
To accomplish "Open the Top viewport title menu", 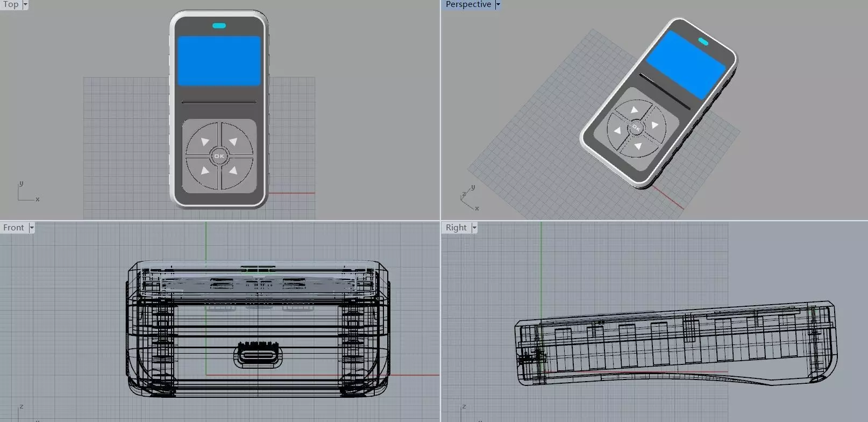I will 11,4.
